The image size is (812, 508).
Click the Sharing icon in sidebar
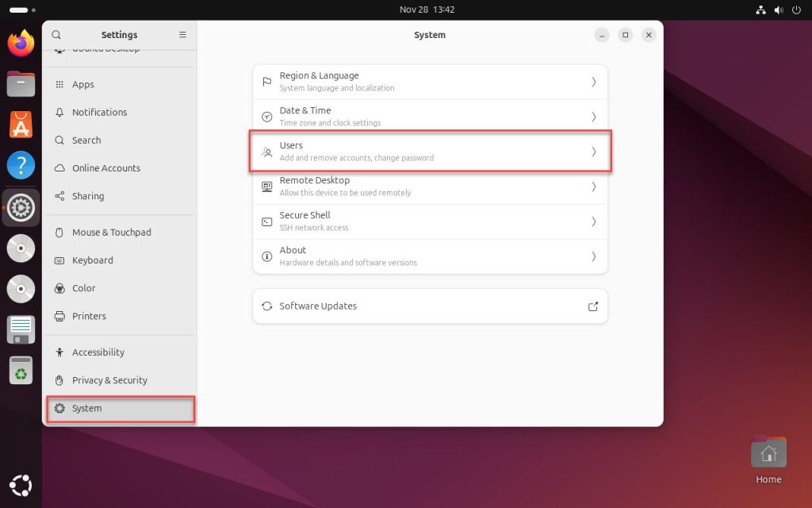pyautogui.click(x=59, y=196)
